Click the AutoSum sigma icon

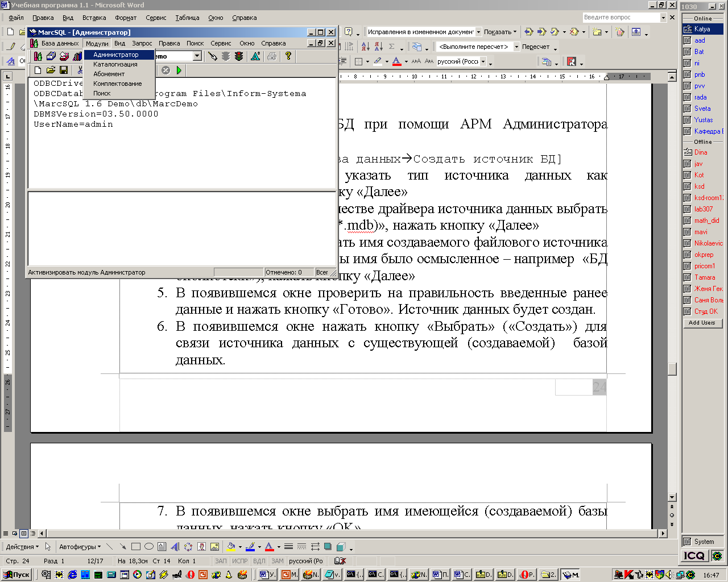[392, 47]
